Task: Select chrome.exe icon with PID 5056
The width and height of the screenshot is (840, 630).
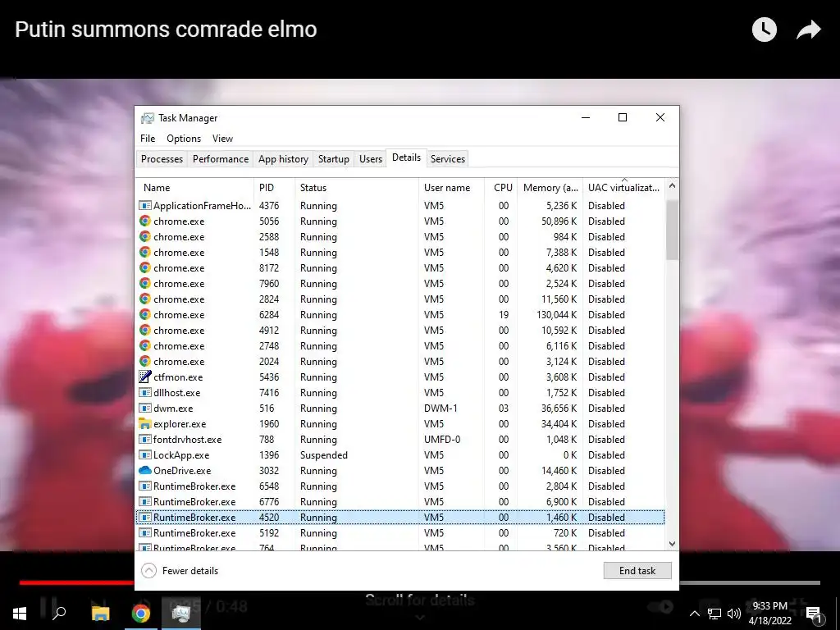Action: [x=144, y=221]
